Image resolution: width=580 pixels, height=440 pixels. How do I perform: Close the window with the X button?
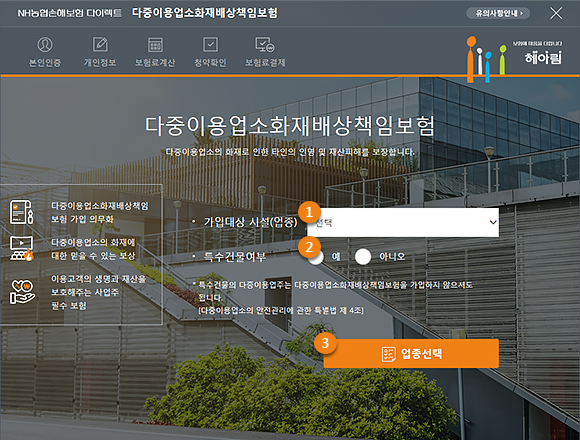(x=556, y=13)
